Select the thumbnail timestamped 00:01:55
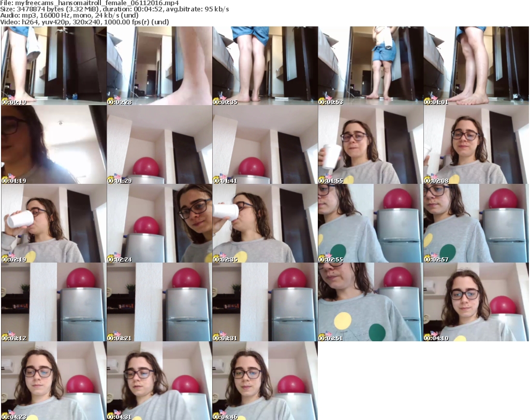This screenshot has height=420, width=530. 371,144
